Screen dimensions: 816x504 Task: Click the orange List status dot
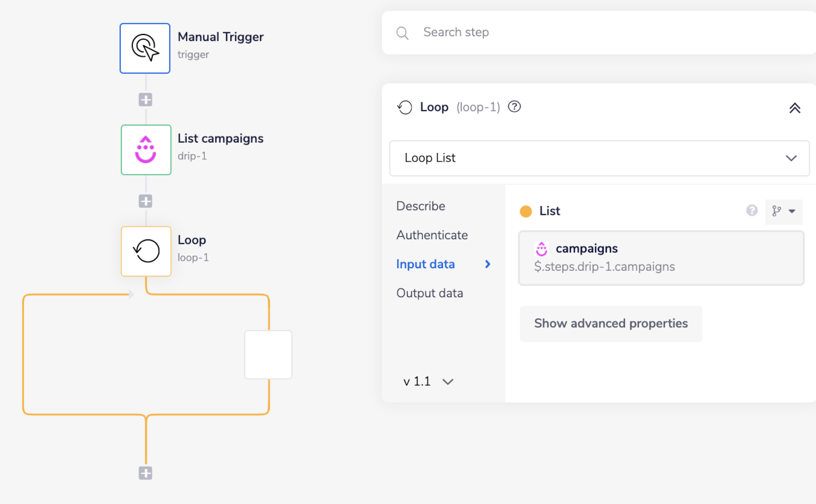pyautogui.click(x=526, y=211)
